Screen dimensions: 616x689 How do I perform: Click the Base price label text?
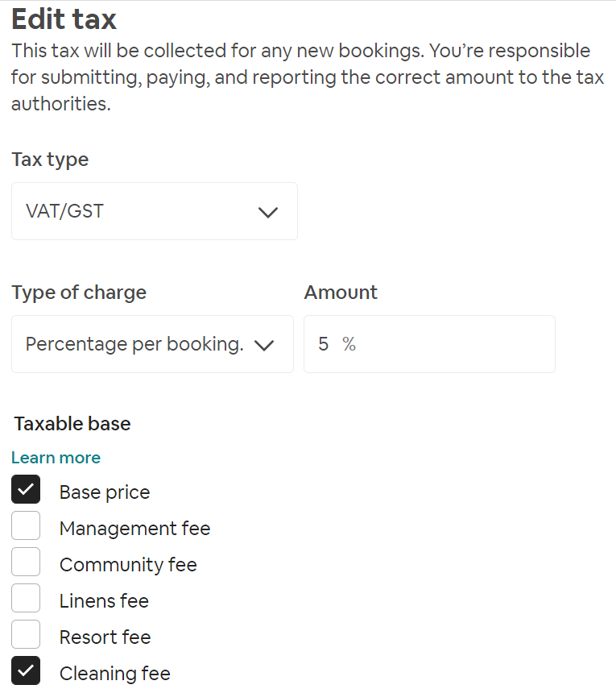pyautogui.click(x=105, y=492)
